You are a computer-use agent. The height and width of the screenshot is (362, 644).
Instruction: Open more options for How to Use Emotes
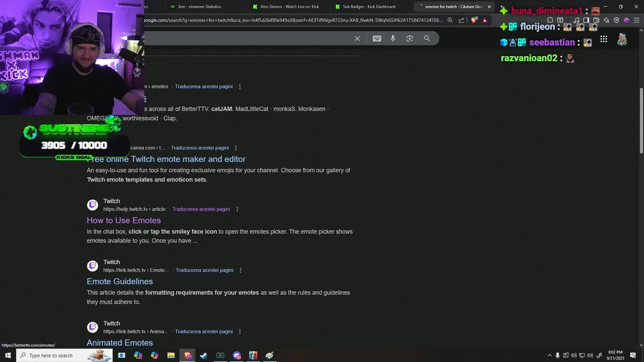(x=237, y=209)
